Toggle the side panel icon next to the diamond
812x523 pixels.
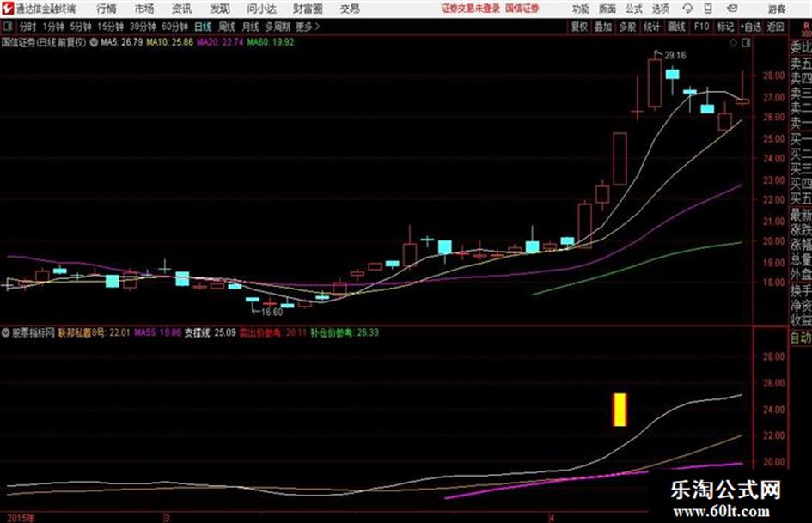[x=746, y=43]
